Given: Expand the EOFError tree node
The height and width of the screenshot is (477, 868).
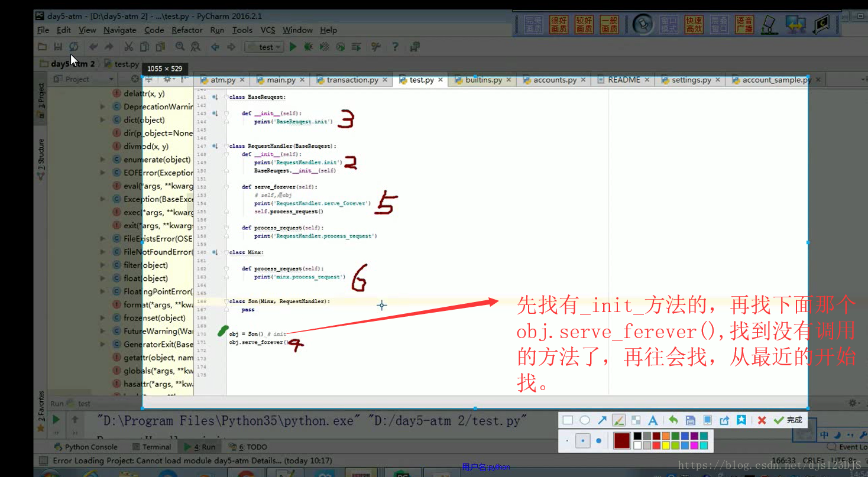Looking at the screenshot, I should [x=103, y=173].
